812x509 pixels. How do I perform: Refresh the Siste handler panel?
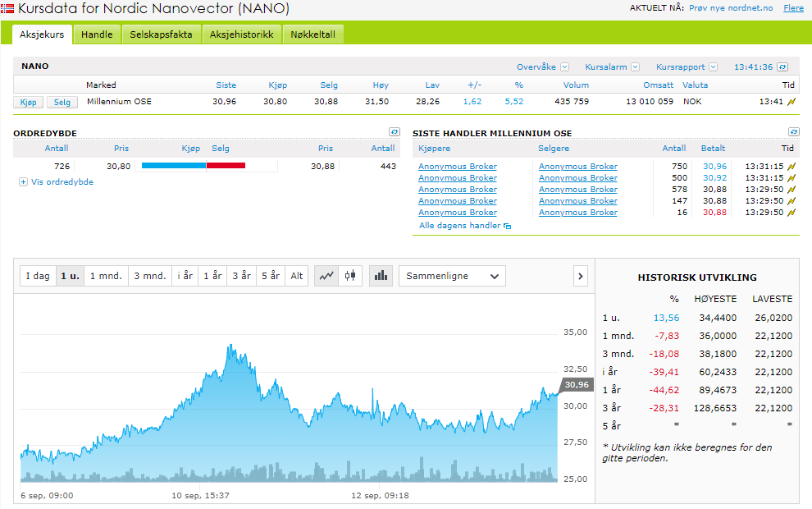tap(794, 132)
